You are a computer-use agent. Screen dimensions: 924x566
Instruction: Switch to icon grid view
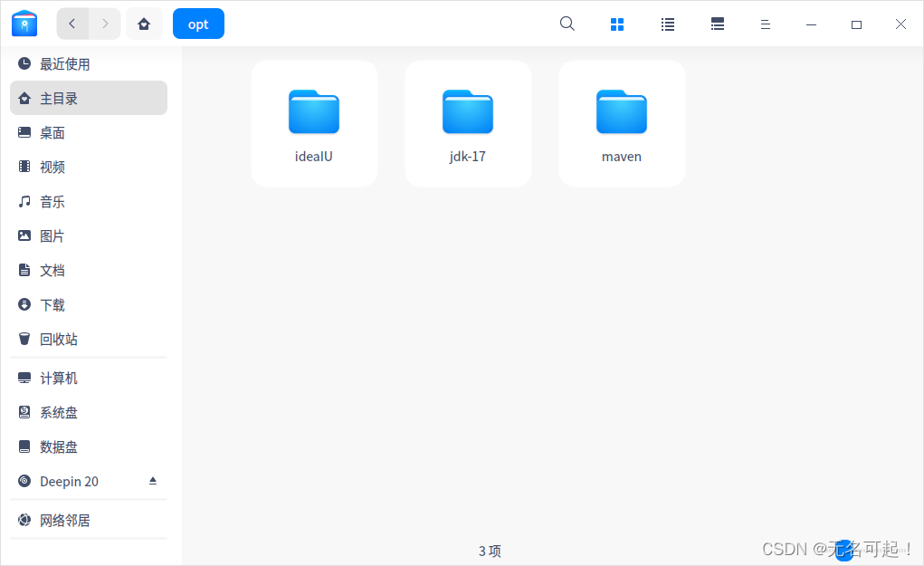click(617, 24)
